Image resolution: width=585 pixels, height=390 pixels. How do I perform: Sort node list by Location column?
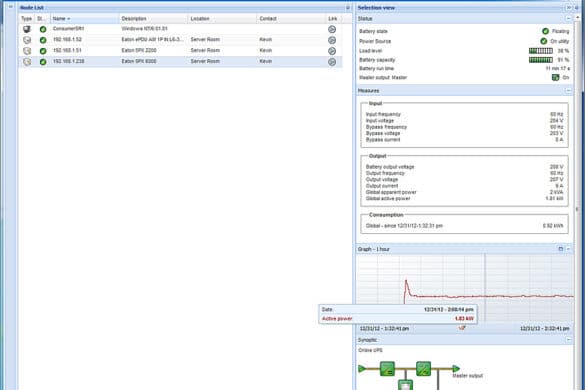click(223, 18)
